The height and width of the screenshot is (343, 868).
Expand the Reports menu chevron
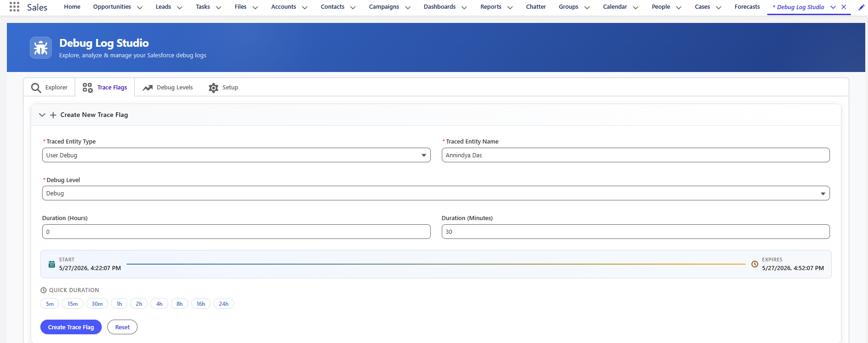510,7
